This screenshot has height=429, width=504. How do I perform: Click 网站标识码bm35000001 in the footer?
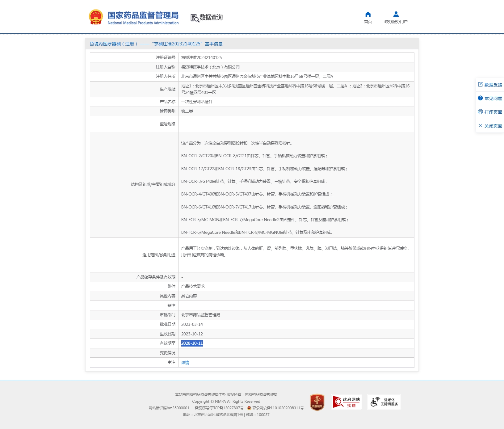(x=169, y=408)
